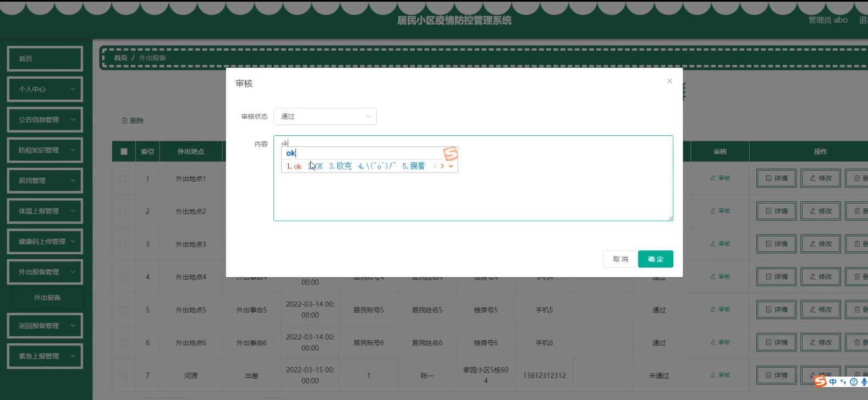Screen dimensions: 868x400
Task: Toggle the select-all checkbox in the table header
Action: pyautogui.click(x=124, y=152)
